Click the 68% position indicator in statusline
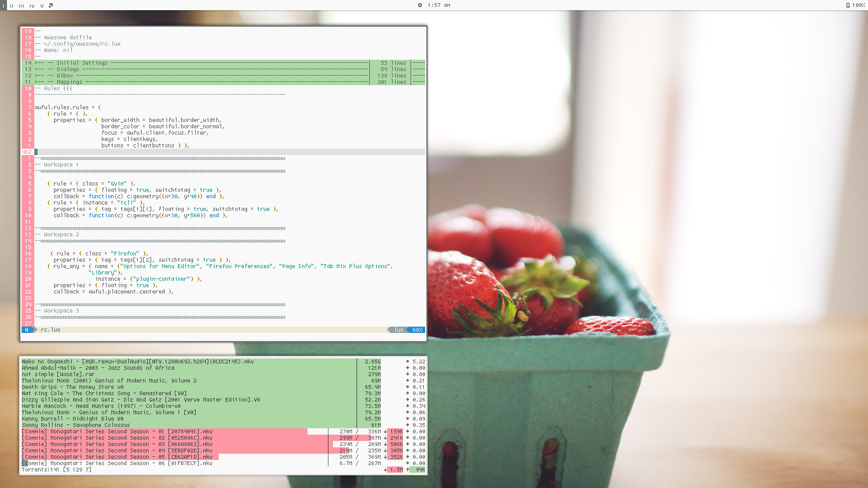The height and width of the screenshot is (488, 868). pyautogui.click(x=417, y=330)
